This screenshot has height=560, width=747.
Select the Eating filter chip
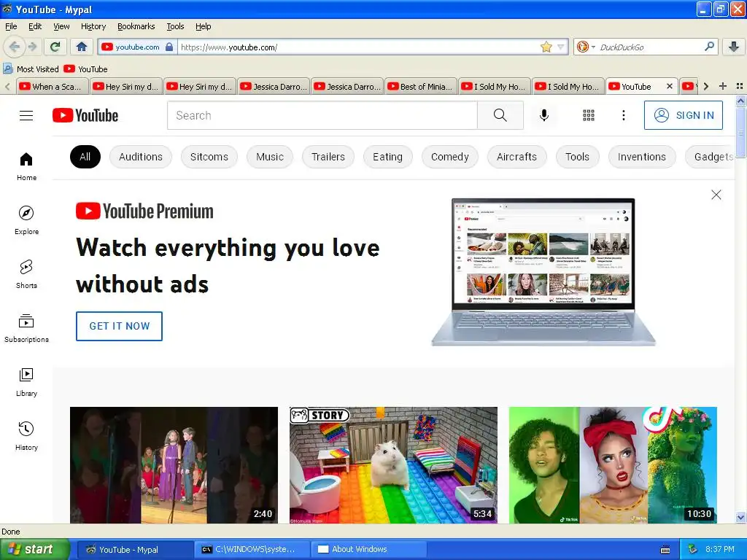[387, 157]
